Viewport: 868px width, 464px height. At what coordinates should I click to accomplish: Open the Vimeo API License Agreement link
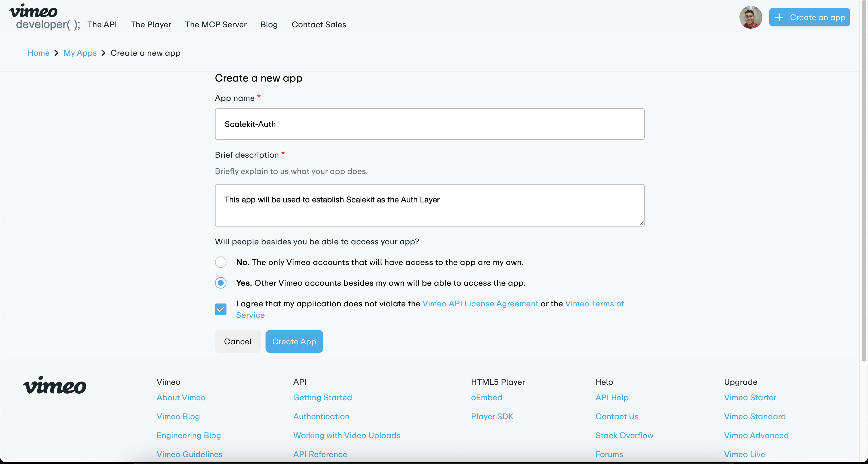(480, 303)
